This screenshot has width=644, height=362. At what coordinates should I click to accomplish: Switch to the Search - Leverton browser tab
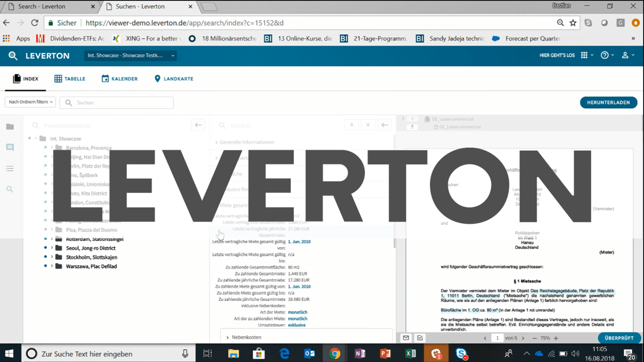(50, 7)
